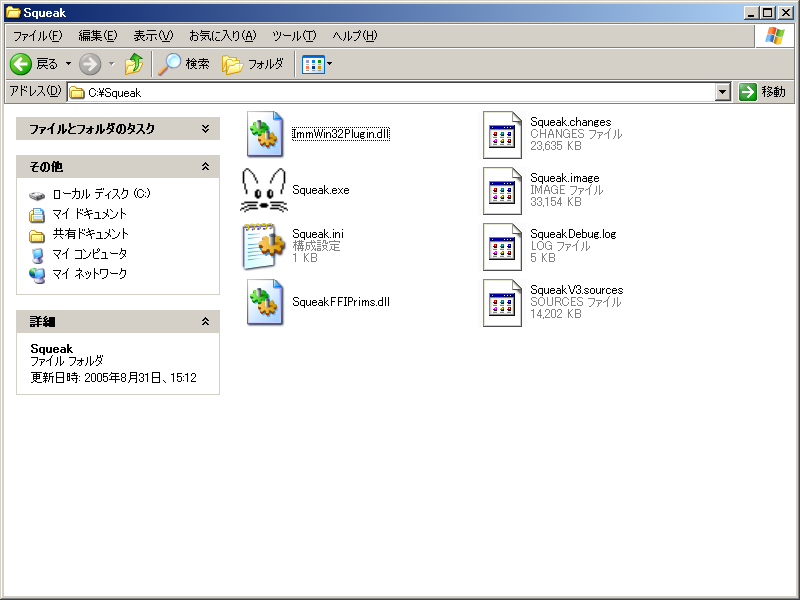800x600 pixels.
Task: Select the Squeak.changes file icon
Action: 503,135
